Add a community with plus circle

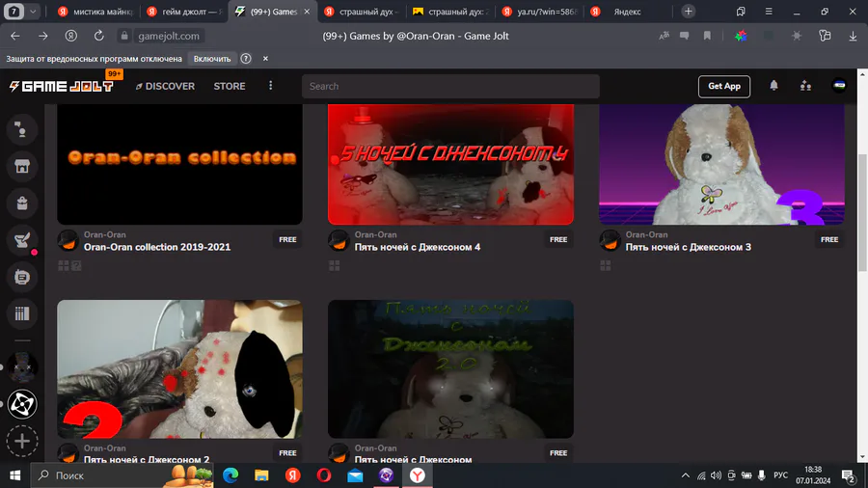point(22,441)
